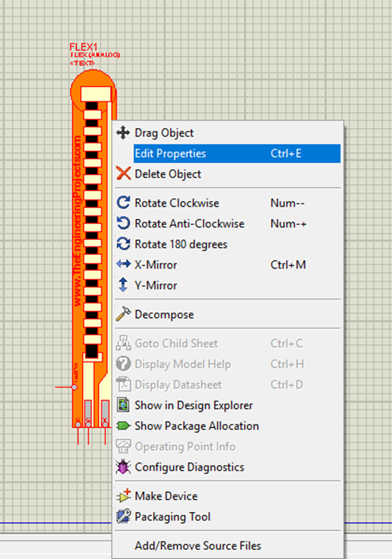This screenshot has width=392, height=559.
Task: Click the Packaging Tool chip icon
Action: (123, 517)
